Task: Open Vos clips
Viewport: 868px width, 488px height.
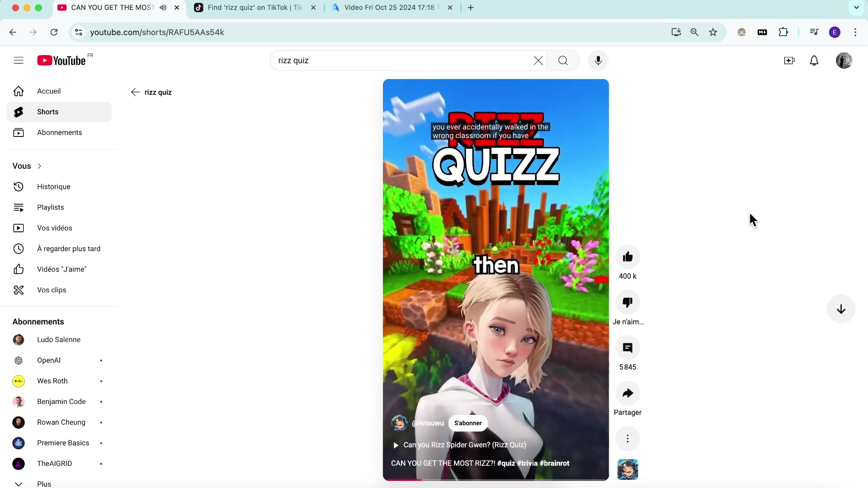Action: click(59, 290)
